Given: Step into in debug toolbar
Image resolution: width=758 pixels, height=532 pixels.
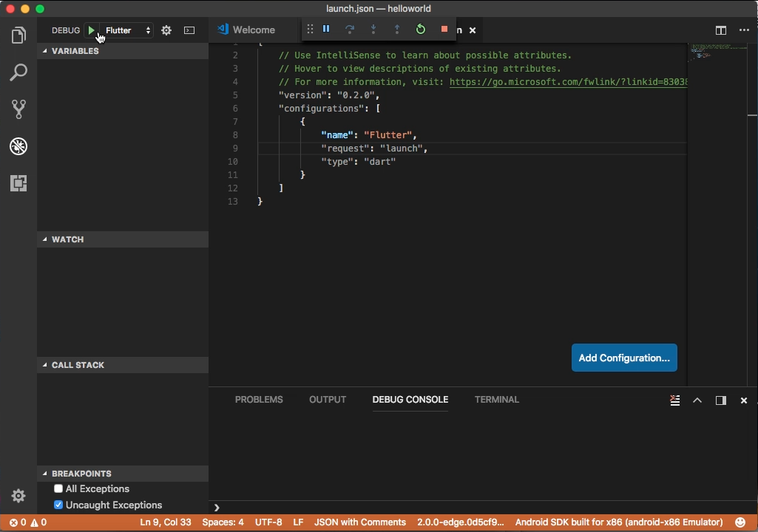Looking at the screenshot, I should pyautogui.click(x=373, y=29).
